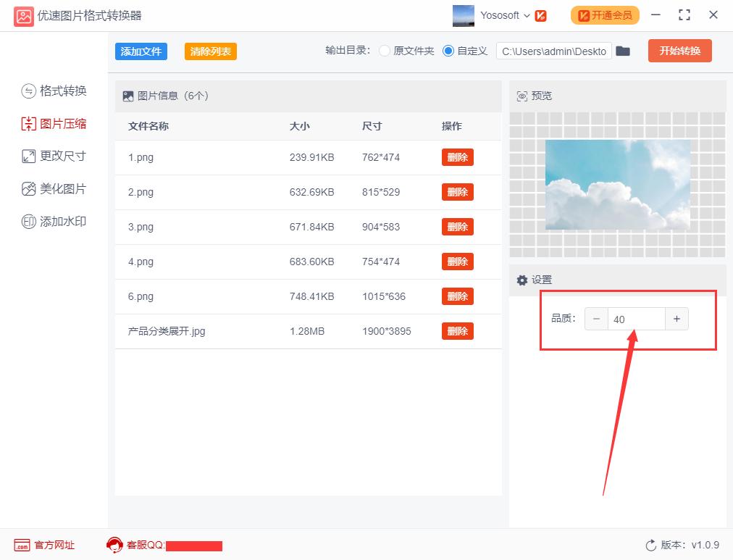This screenshot has width=733, height=560.
Task: Select the 原文件夹 output option
Action: click(384, 51)
